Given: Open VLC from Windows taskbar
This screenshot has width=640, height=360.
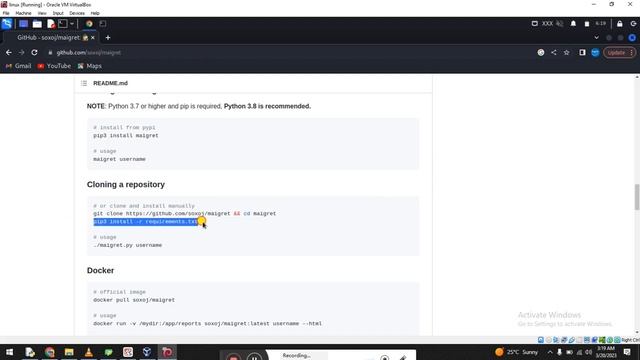Looking at the screenshot, I should click(x=89, y=352).
